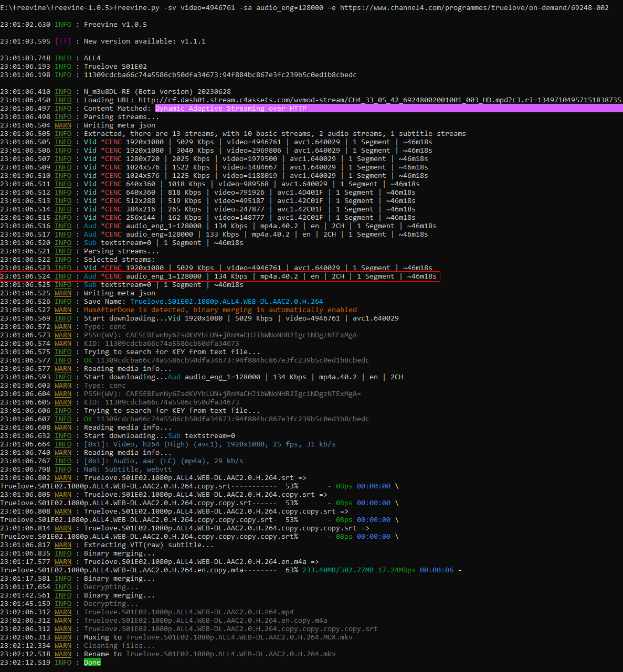Click the 1280x720 2025 Kbps stream row
Viewport: 623px width, 672px height.
256,159
